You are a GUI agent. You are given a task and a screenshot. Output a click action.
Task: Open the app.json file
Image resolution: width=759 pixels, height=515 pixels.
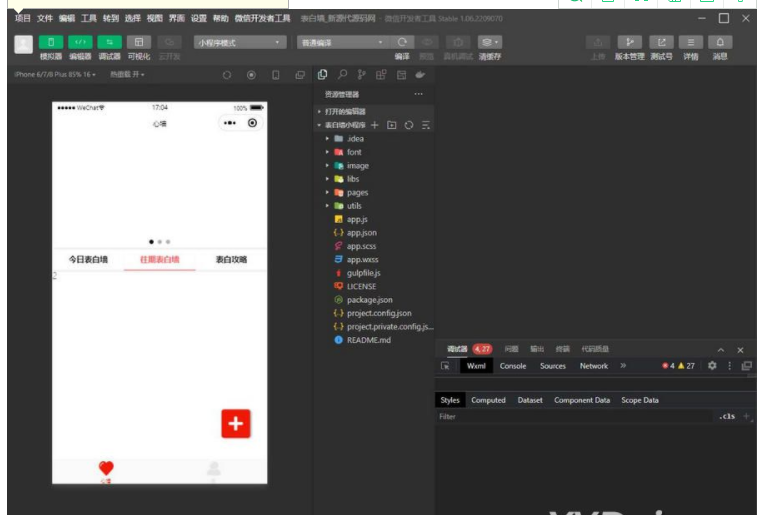tap(361, 232)
